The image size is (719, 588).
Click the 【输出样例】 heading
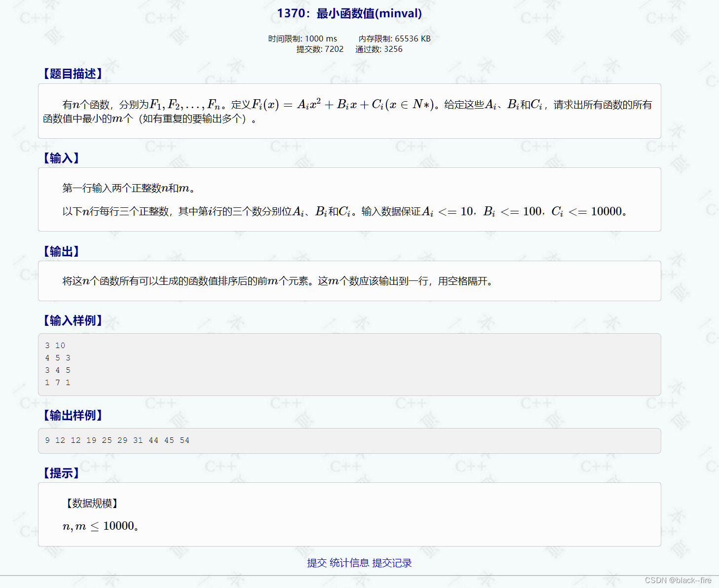(x=73, y=415)
